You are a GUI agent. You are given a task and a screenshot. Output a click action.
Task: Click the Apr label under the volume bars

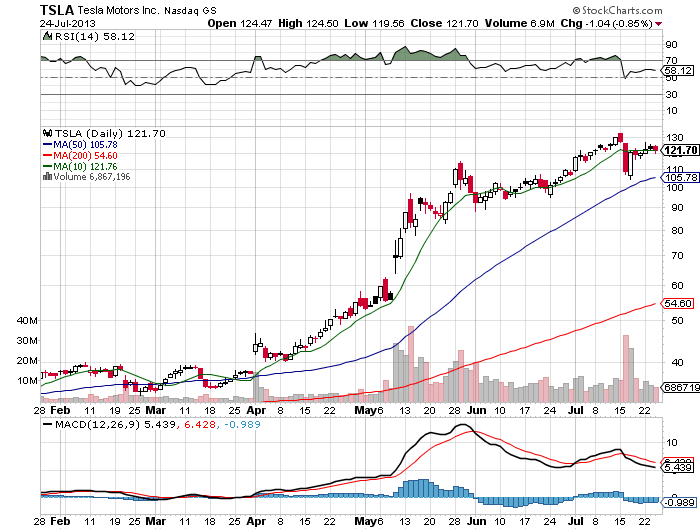256,410
